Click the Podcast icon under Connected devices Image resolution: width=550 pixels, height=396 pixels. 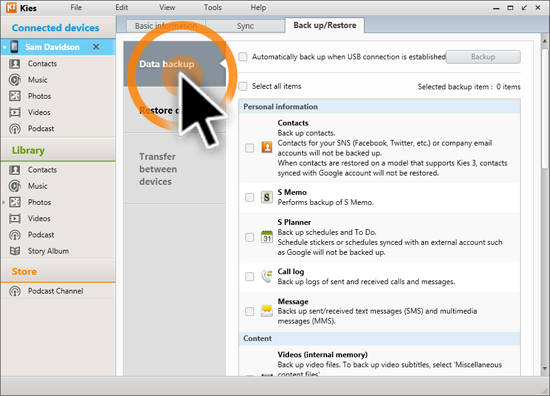tap(15, 129)
